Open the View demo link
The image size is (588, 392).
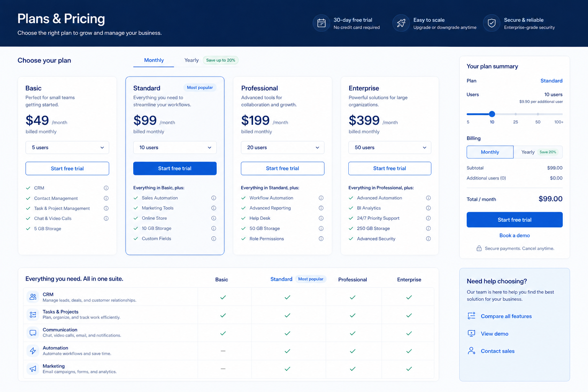495,334
